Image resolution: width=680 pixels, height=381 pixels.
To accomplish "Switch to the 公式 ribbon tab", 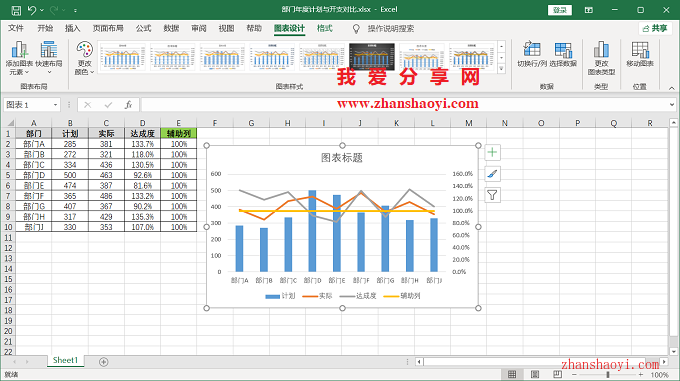I will (143, 28).
